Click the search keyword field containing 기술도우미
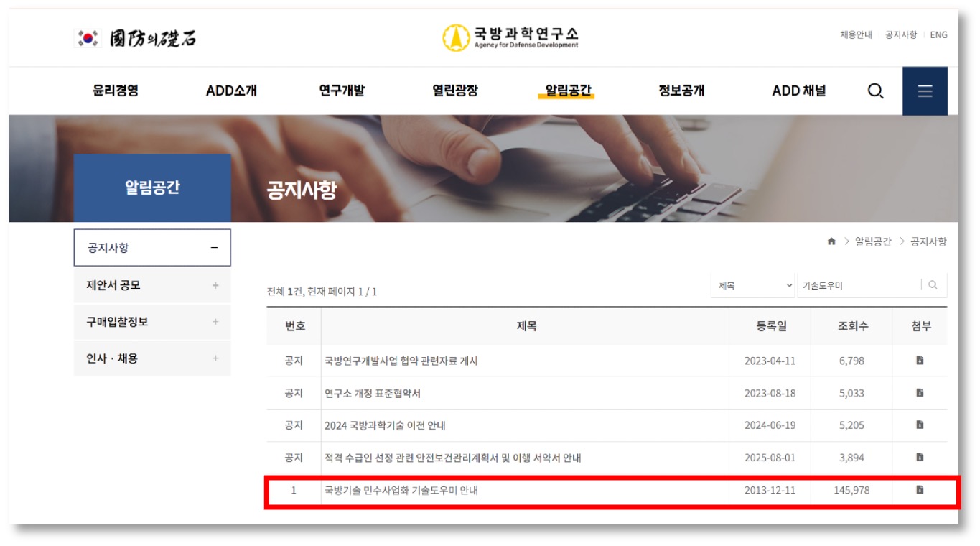Viewport: 980px width, 546px height. pos(859,285)
